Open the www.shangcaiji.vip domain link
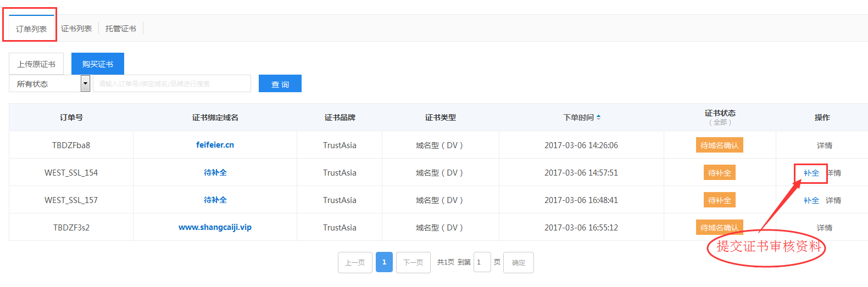The image size is (868, 287). tap(215, 227)
